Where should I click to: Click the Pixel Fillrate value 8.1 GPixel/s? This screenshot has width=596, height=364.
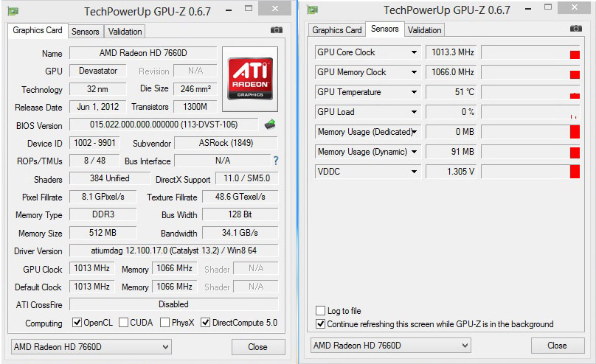[x=103, y=197]
